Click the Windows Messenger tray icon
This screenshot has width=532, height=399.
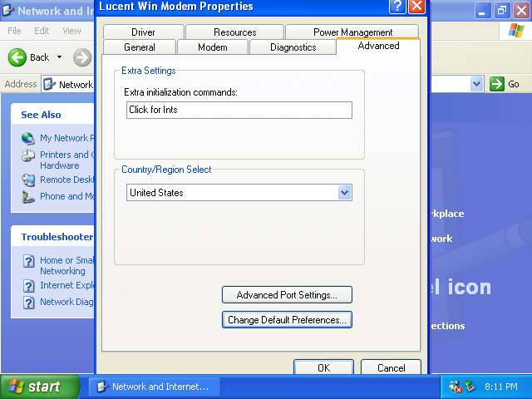[x=456, y=387]
